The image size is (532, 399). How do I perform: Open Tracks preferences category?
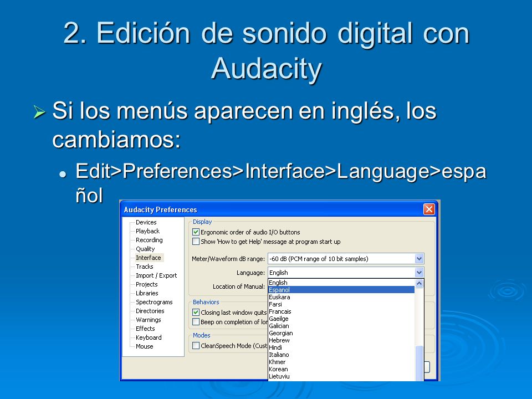pyautogui.click(x=145, y=267)
